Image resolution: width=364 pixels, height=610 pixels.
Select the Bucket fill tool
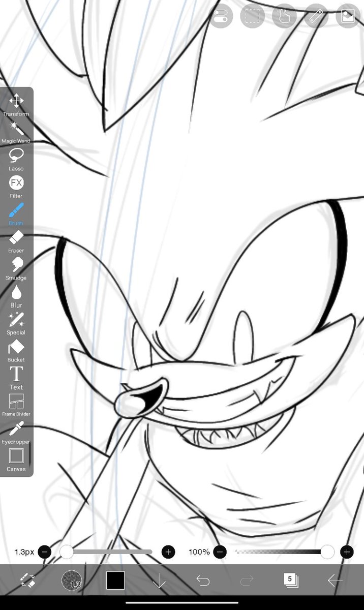(x=16, y=351)
